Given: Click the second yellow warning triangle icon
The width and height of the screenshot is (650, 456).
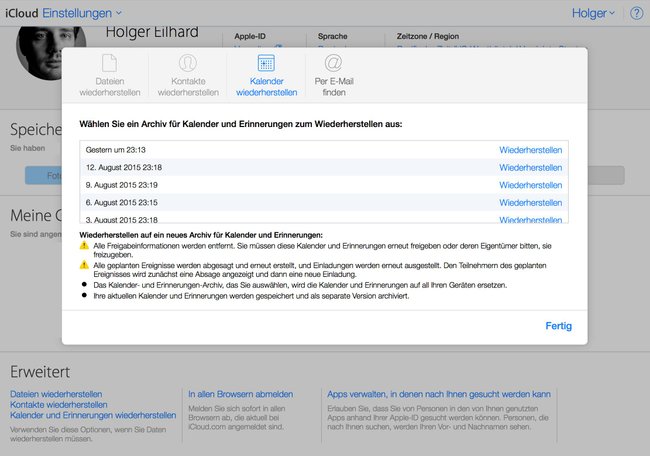Looking at the screenshot, I should click(x=84, y=264).
